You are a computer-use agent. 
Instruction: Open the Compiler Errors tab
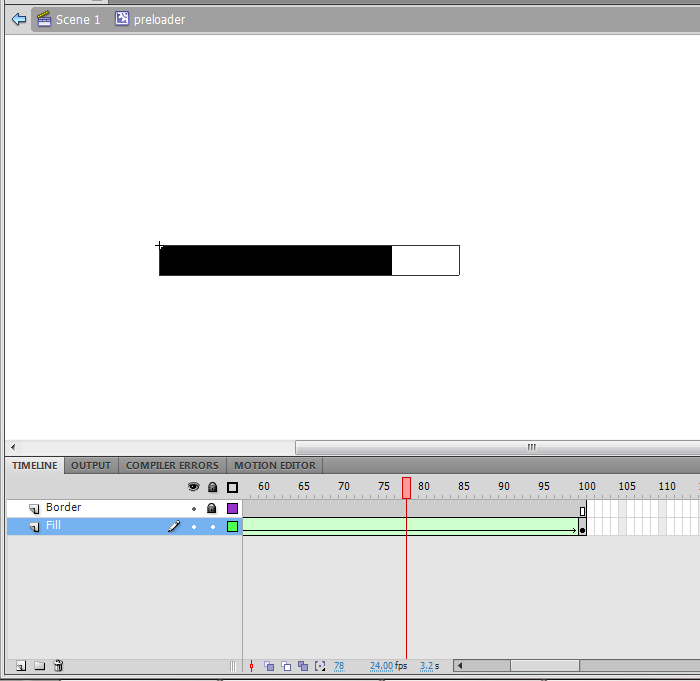pyautogui.click(x=172, y=465)
